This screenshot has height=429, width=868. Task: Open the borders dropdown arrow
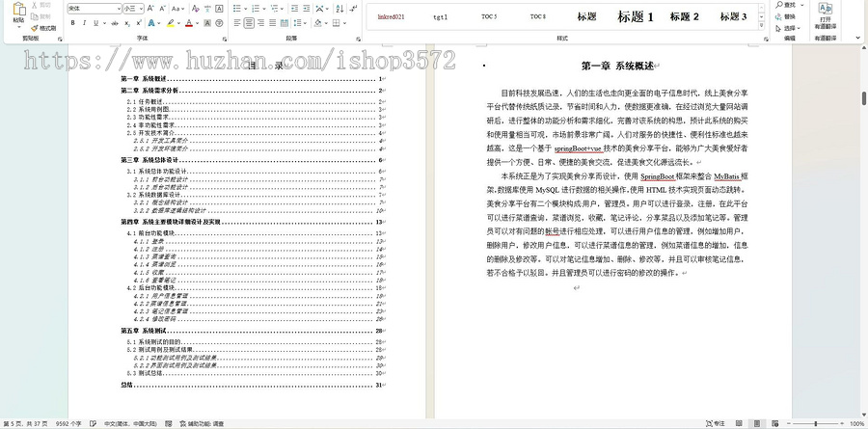pos(344,23)
